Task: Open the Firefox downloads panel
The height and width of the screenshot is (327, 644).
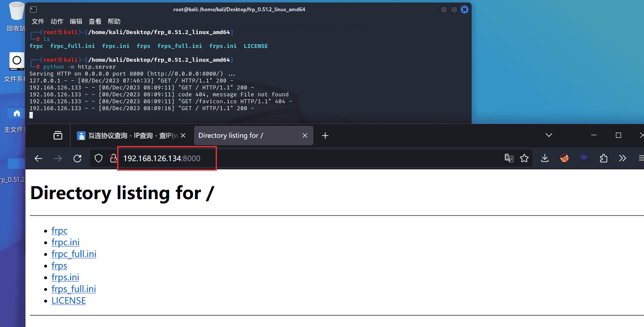Action: (545, 159)
